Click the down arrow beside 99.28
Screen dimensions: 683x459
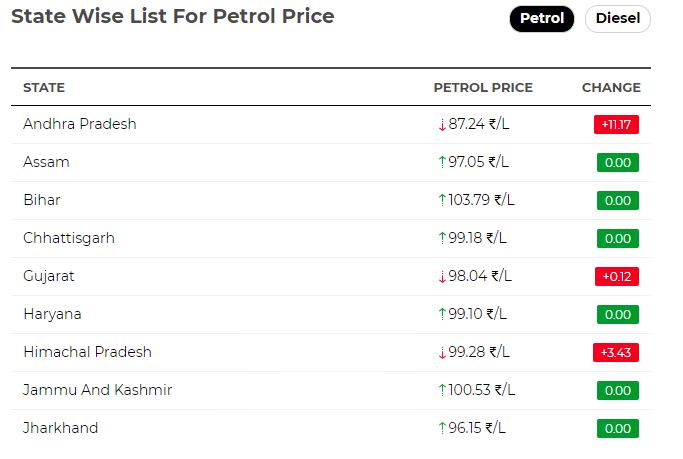tap(442, 352)
